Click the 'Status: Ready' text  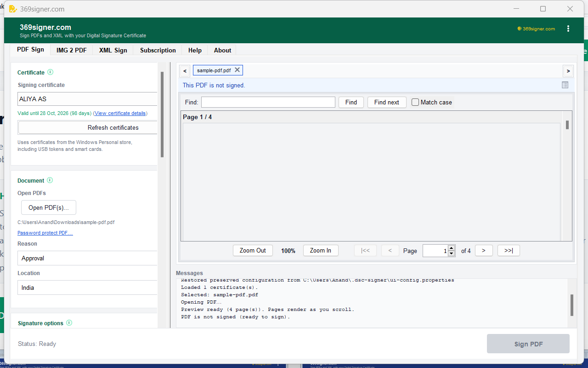click(37, 344)
